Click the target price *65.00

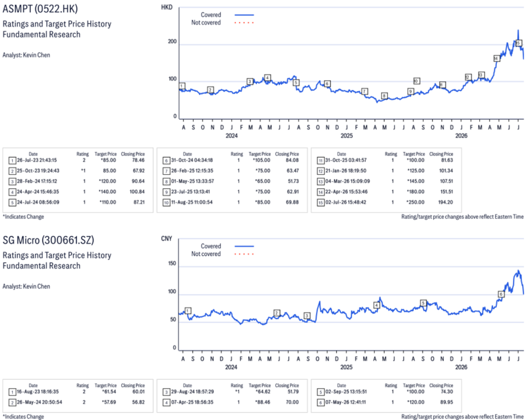click(263, 181)
